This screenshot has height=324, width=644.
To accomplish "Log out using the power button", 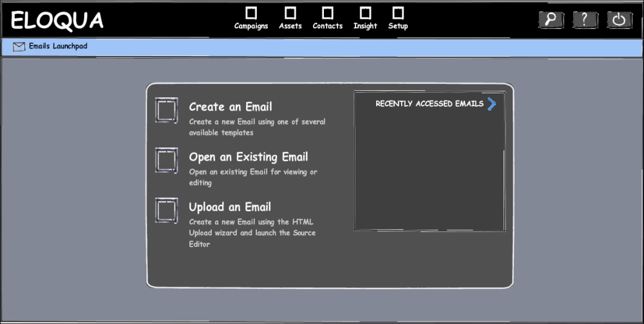I will click(620, 20).
